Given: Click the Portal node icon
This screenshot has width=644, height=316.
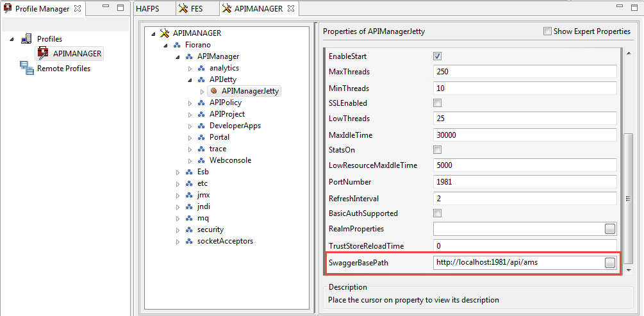Looking at the screenshot, I should point(201,137).
